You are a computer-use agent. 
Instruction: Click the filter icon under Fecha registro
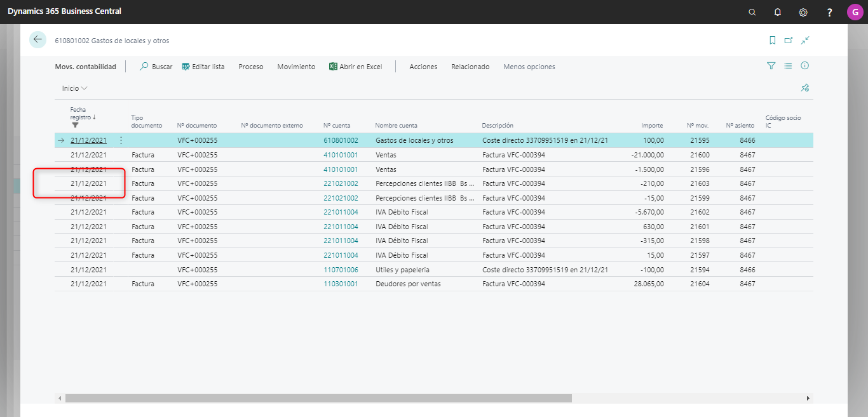click(x=76, y=125)
